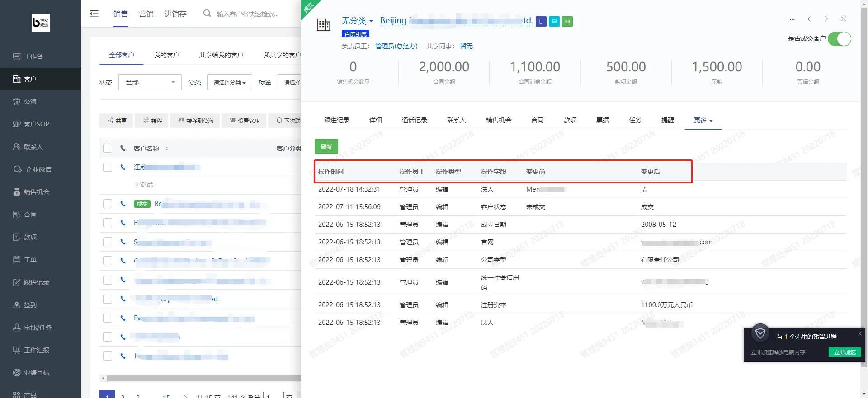Open the 跟进记录 detail tab
868x398 pixels.
coord(337,120)
